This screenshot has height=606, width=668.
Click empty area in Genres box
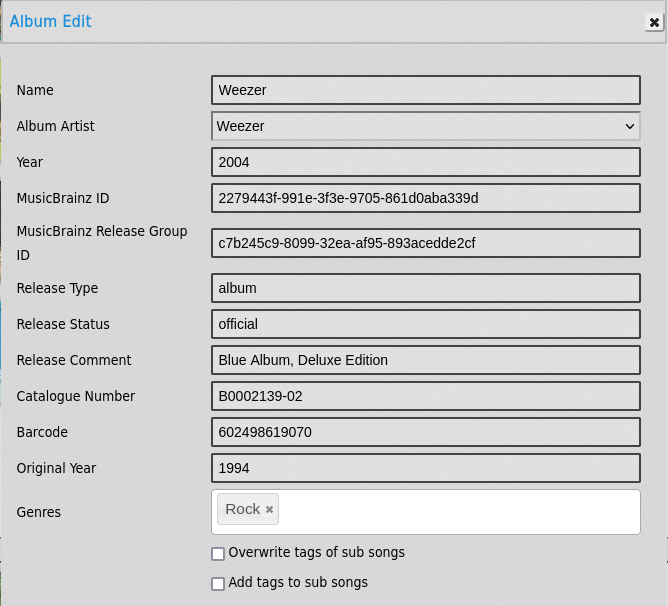[460, 512]
